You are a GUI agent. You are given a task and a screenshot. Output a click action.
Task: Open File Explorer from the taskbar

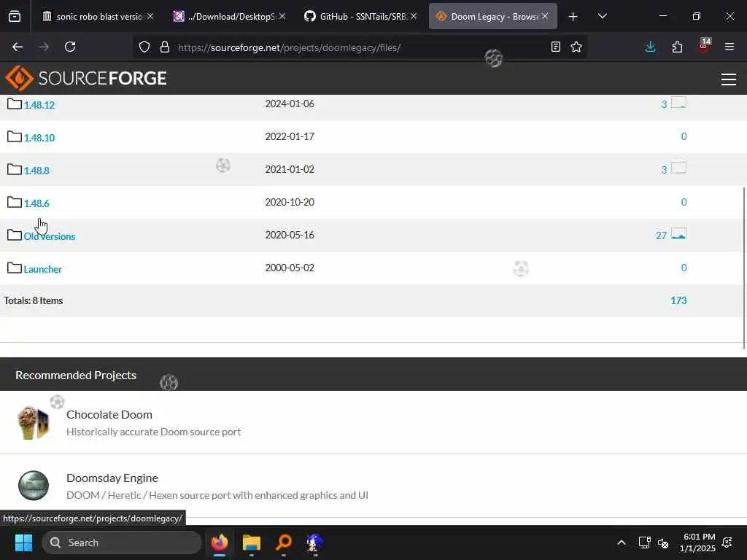[x=252, y=542]
